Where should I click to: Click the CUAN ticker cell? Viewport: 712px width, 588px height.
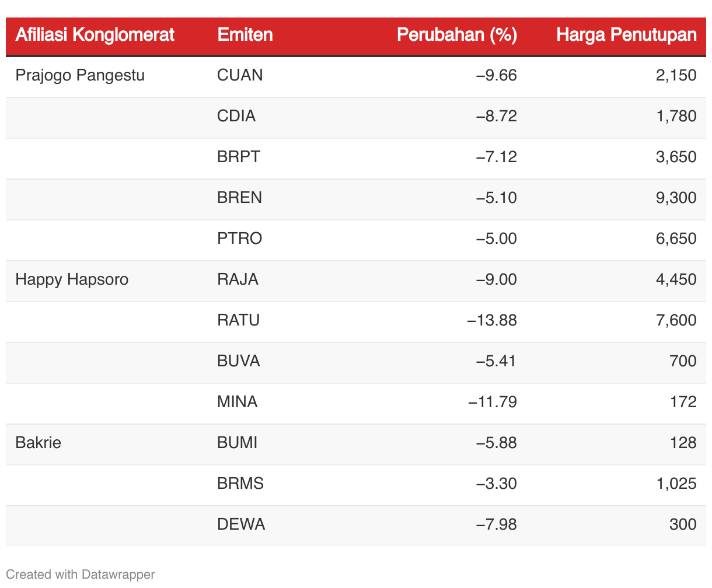click(240, 75)
